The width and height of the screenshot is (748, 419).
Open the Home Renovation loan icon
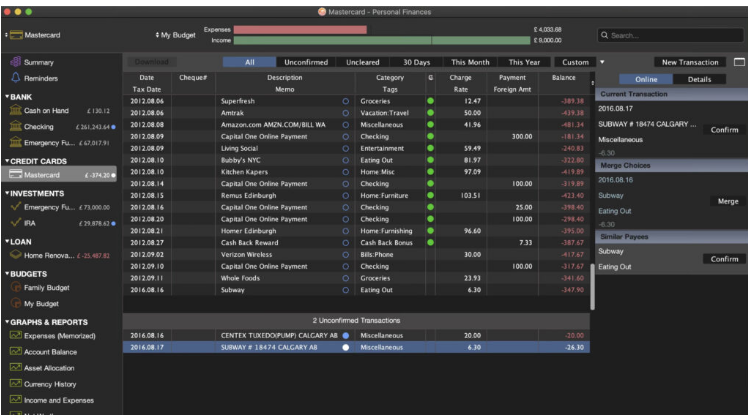(x=14, y=255)
